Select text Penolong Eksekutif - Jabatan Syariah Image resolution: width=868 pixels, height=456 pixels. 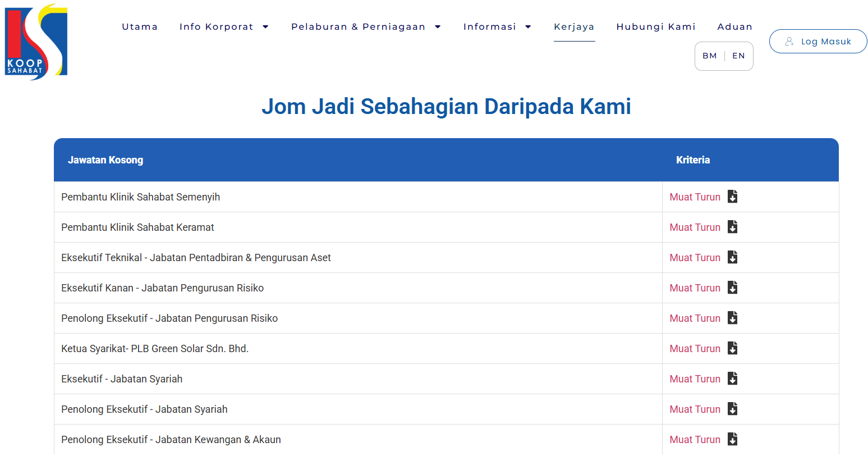[144, 409]
